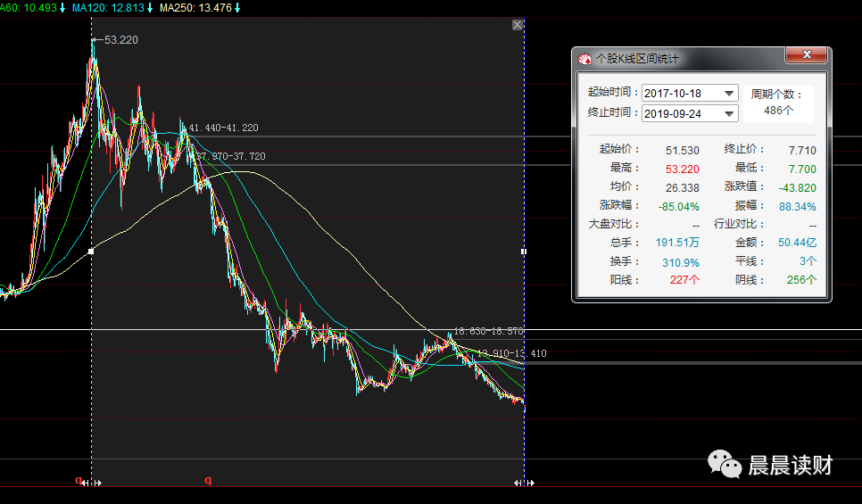
Task: Click the 阳线 value 227个
Action: [684, 280]
